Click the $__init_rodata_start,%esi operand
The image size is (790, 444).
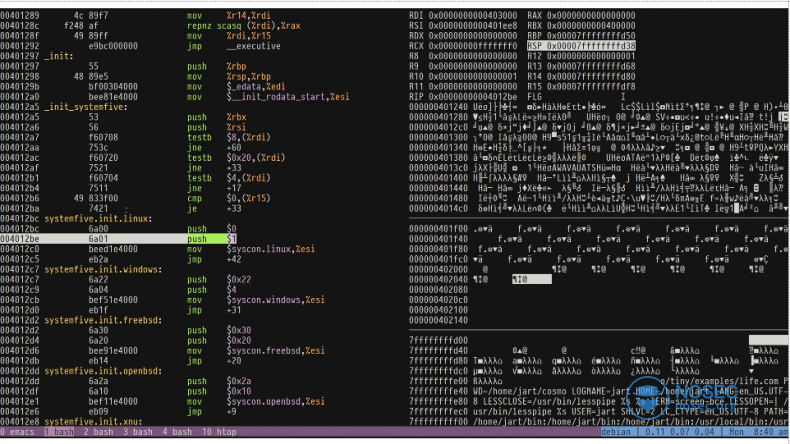point(288,97)
